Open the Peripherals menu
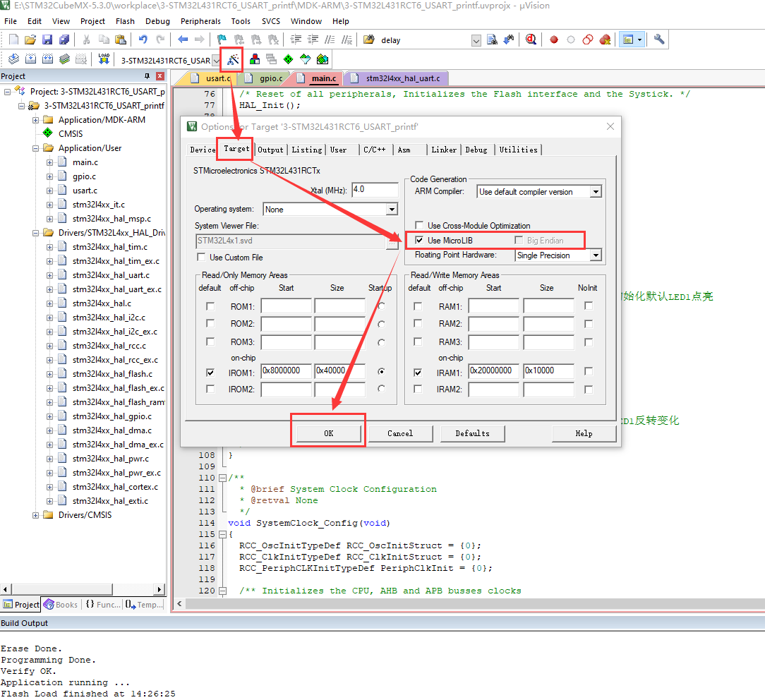 [x=200, y=21]
